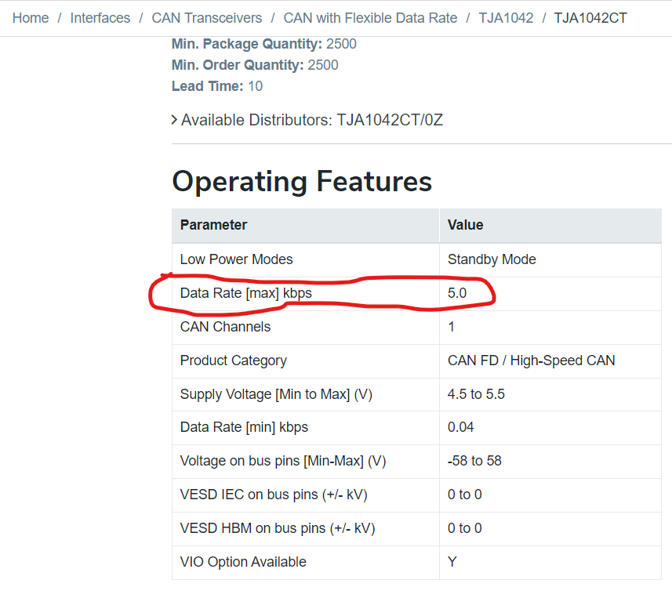
Task: Select the CAN Channels parameter cell
Action: point(225,327)
